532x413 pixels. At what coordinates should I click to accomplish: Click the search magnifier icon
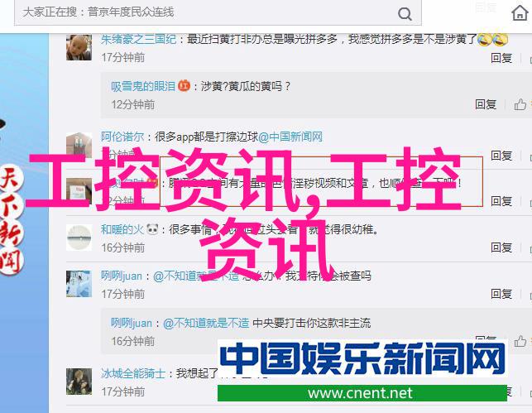coord(405,14)
